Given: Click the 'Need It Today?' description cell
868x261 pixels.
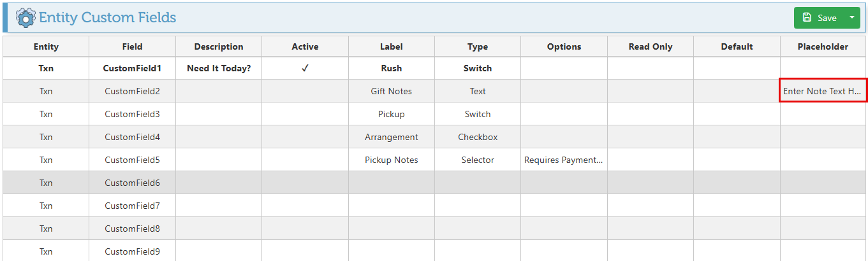Looking at the screenshot, I should (x=219, y=68).
